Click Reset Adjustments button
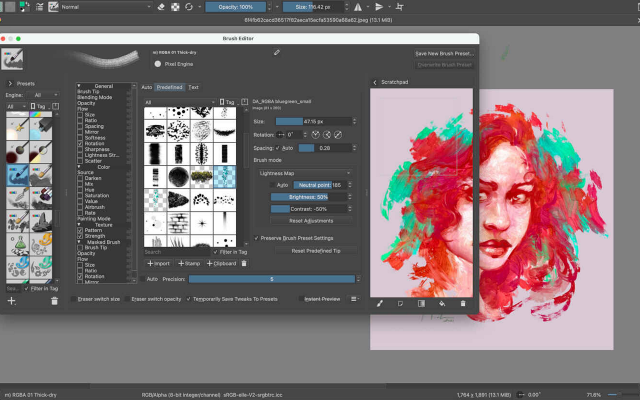 (311, 220)
